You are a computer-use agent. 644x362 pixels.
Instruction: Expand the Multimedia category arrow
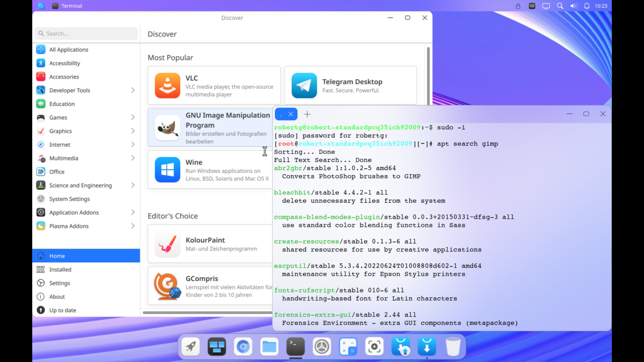(x=133, y=158)
